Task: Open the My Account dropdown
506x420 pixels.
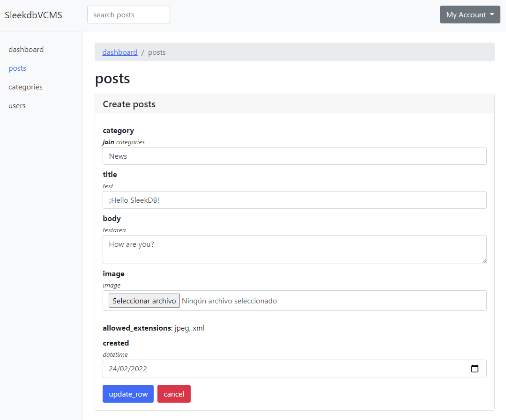Action: click(x=470, y=15)
